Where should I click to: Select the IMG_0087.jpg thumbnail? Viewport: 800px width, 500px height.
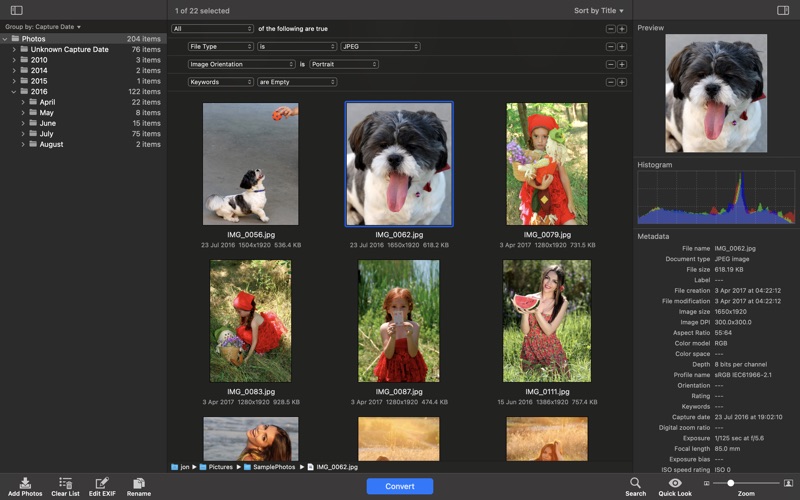[398, 321]
